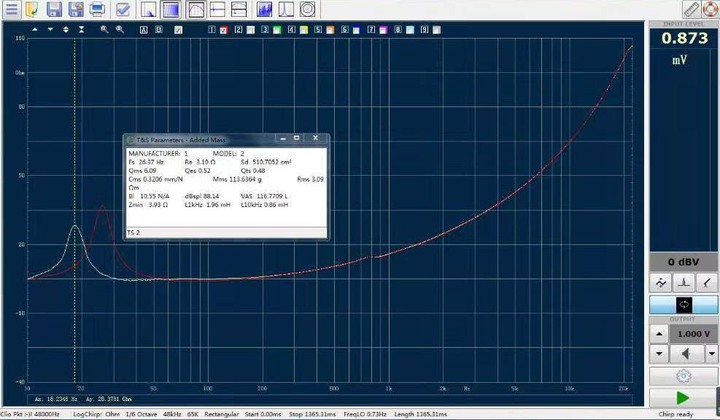This screenshot has height=420, width=720.
Task: Click overlay number 4 button
Action: 292,30
